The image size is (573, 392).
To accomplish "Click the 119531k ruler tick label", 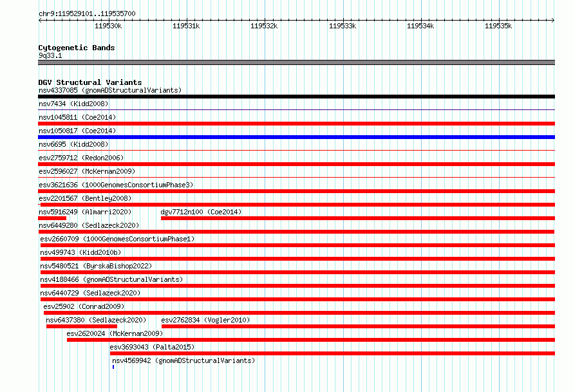I will pyautogui.click(x=186, y=26).
